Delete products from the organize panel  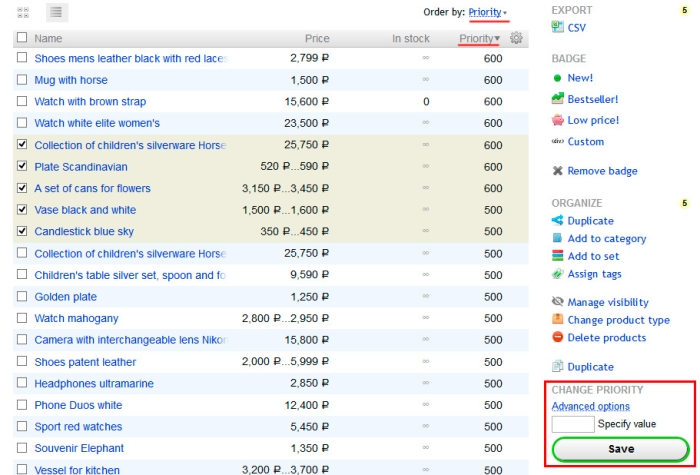(x=606, y=338)
